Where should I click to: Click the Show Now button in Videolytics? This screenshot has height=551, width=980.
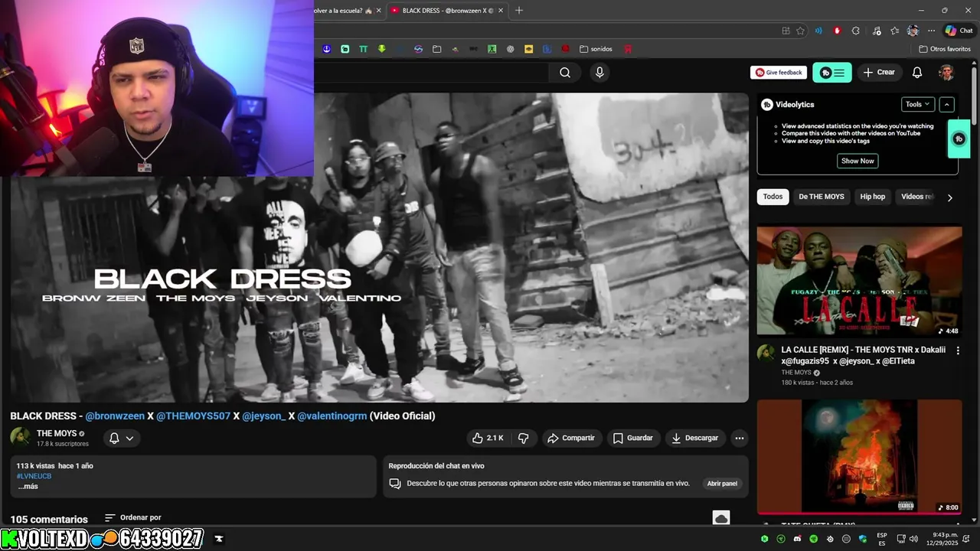(x=857, y=161)
